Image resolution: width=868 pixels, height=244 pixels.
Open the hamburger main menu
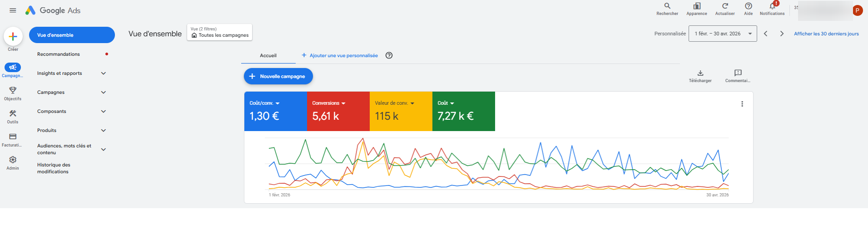pyautogui.click(x=13, y=10)
